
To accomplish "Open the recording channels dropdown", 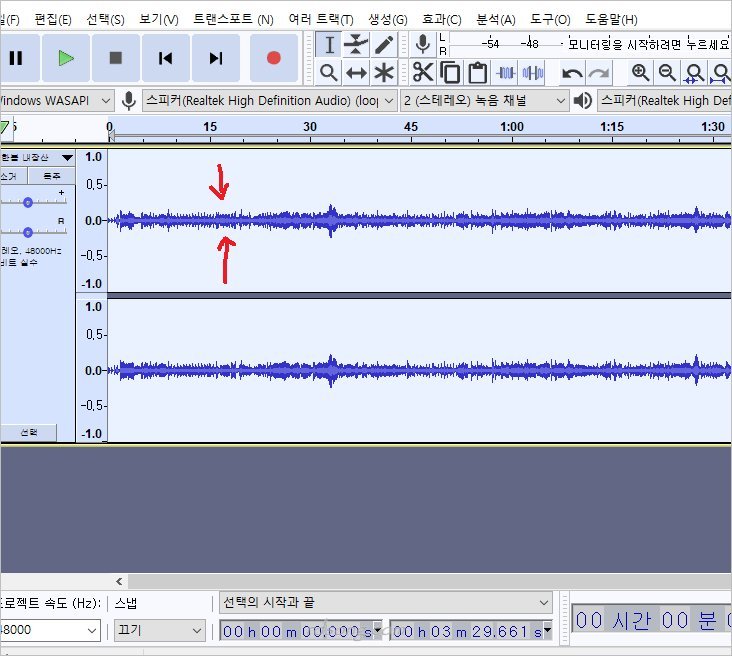I will pyautogui.click(x=485, y=100).
